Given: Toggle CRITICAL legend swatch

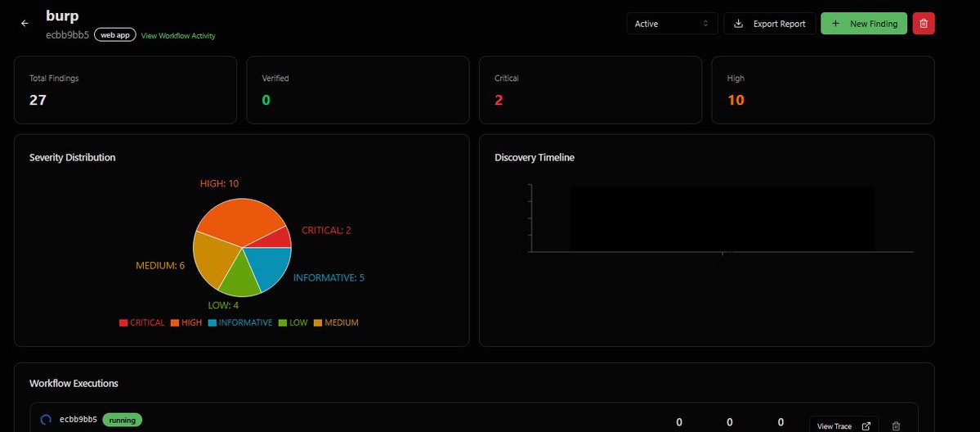Looking at the screenshot, I should click(x=123, y=323).
